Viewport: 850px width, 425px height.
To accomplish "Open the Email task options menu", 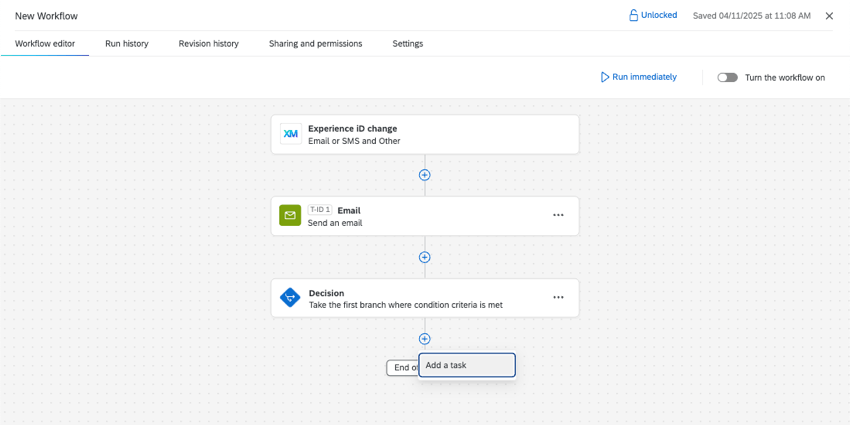I will click(x=558, y=216).
